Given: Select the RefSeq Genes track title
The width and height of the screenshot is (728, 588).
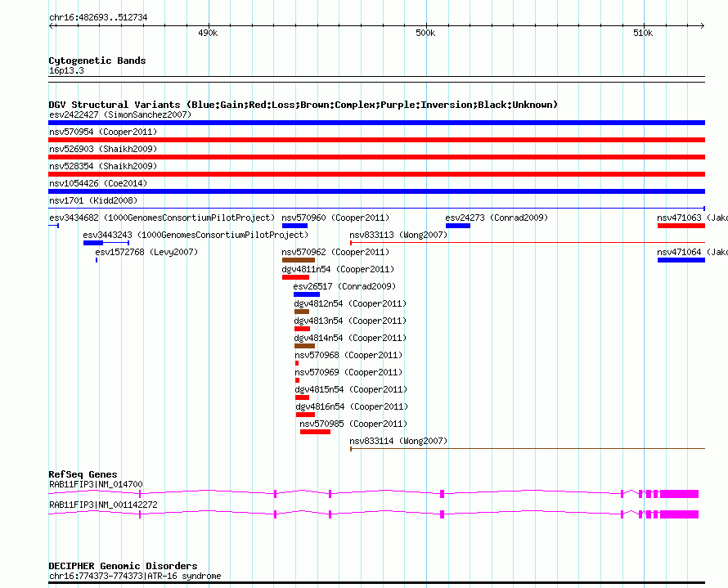Looking at the screenshot, I should pyautogui.click(x=83, y=474).
